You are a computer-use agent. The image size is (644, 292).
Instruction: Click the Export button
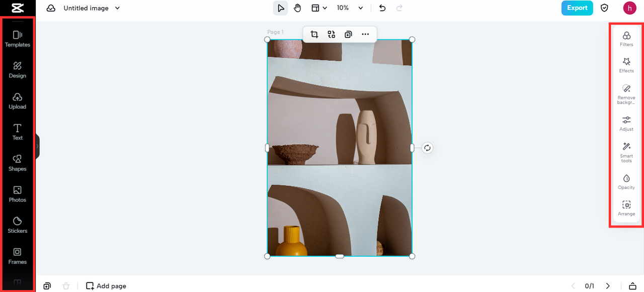tap(577, 8)
